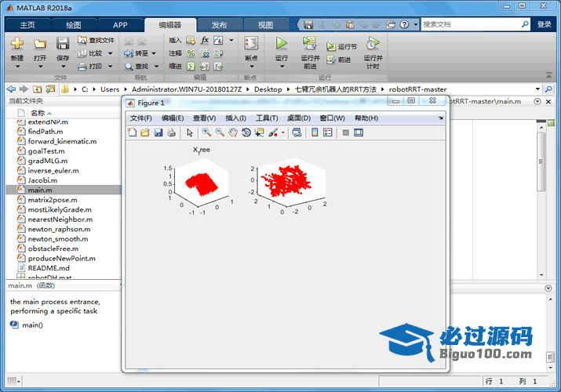The image size is (561, 392).
Task: Switch to the 发布 (Publish) tab
Action: point(219,25)
